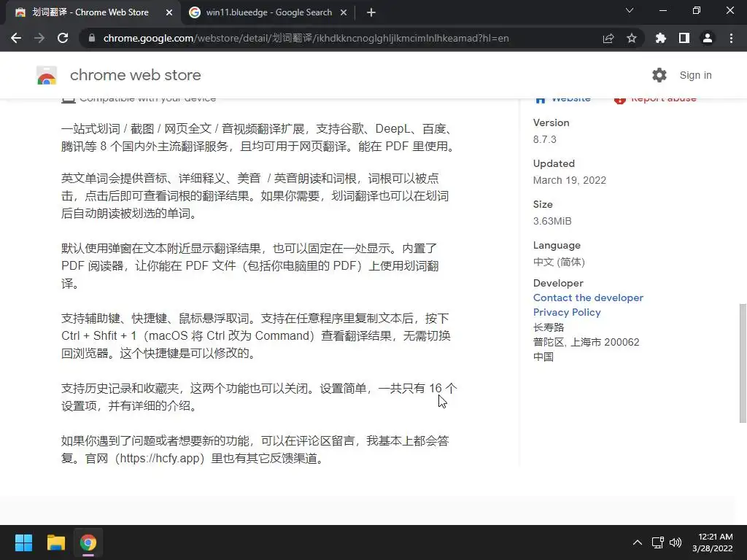Click the chrome web store title
This screenshot has width=747, height=560.
pyautogui.click(x=135, y=75)
